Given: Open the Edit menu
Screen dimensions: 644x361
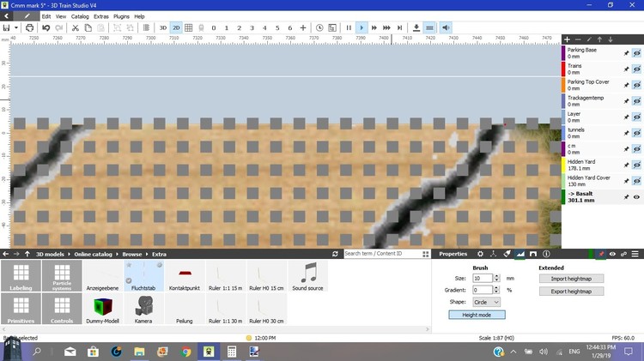Looking at the screenshot, I should [46, 16].
